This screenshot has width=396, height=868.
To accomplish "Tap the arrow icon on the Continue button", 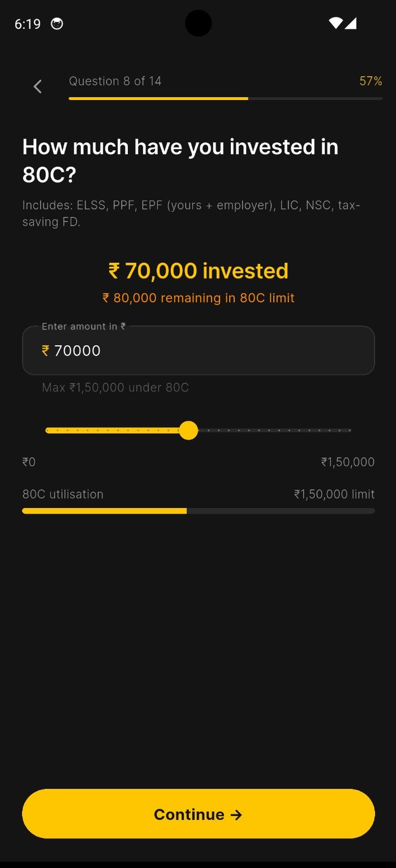I will pyautogui.click(x=236, y=814).
